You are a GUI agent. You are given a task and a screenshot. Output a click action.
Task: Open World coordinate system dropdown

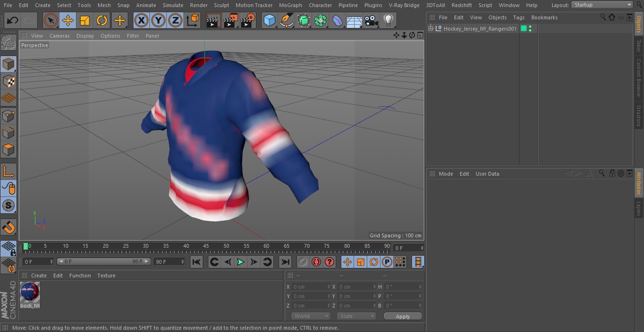[310, 316]
